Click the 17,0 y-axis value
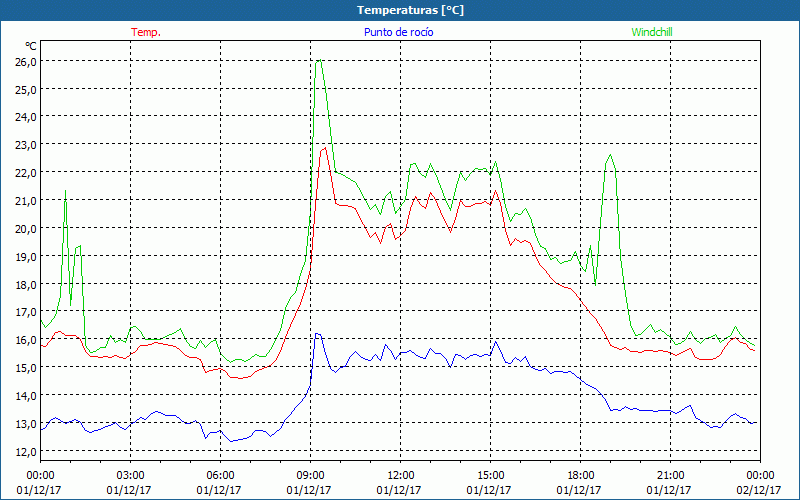The height and width of the screenshot is (500, 800). click(x=26, y=312)
